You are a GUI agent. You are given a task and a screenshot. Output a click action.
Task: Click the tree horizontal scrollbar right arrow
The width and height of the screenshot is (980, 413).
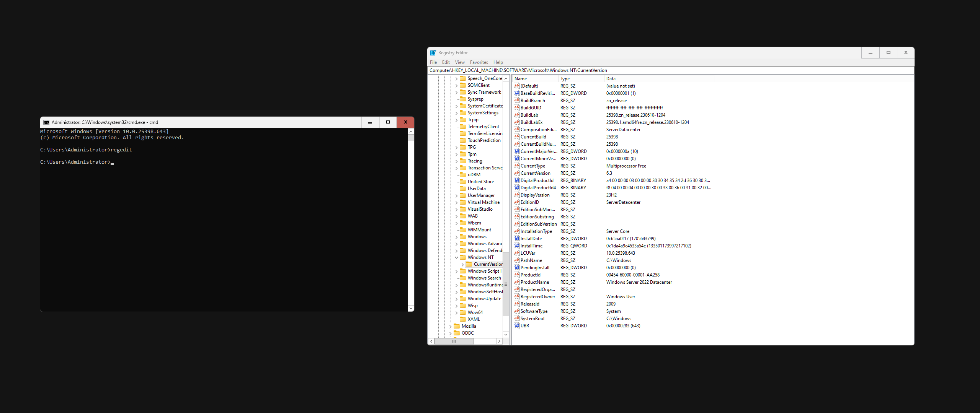499,341
